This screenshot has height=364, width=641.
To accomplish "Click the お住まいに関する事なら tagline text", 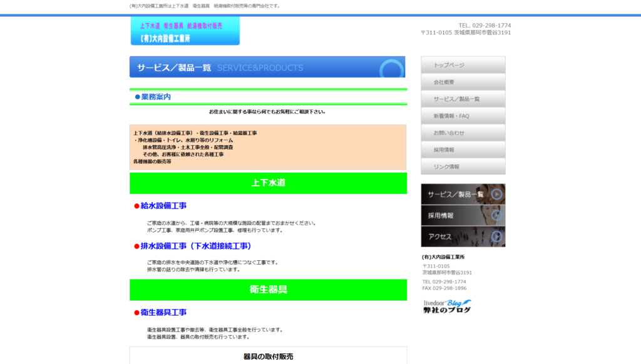I will 267,111.
